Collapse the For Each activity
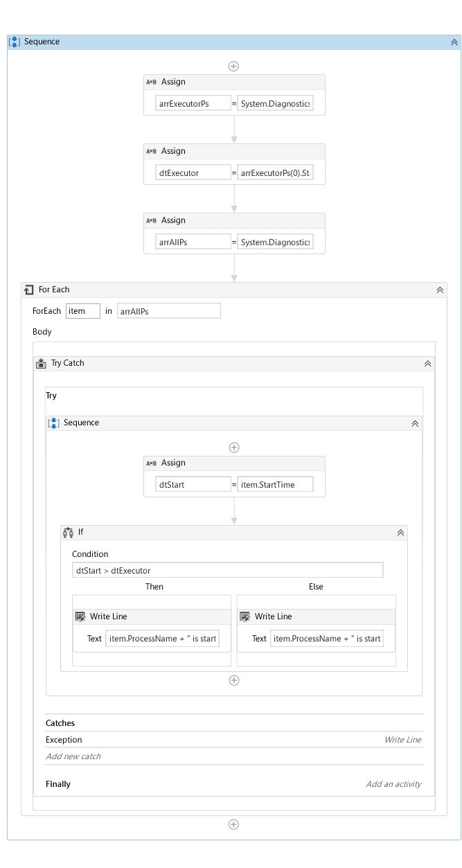This screenshot has height=868, width=462. point(440,290)
